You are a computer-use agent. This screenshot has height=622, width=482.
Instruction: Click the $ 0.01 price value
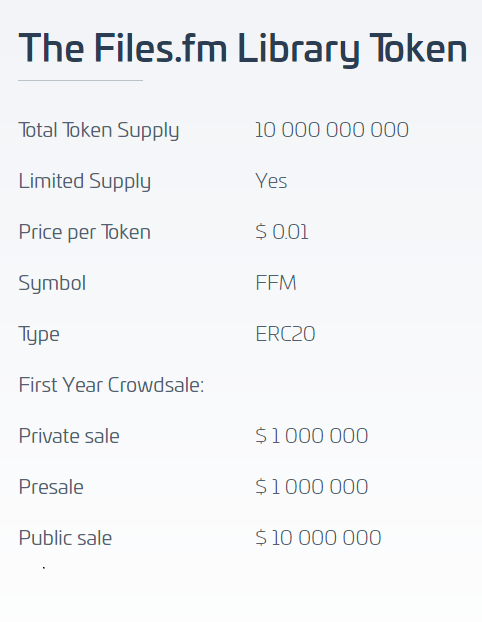point(282,232)
